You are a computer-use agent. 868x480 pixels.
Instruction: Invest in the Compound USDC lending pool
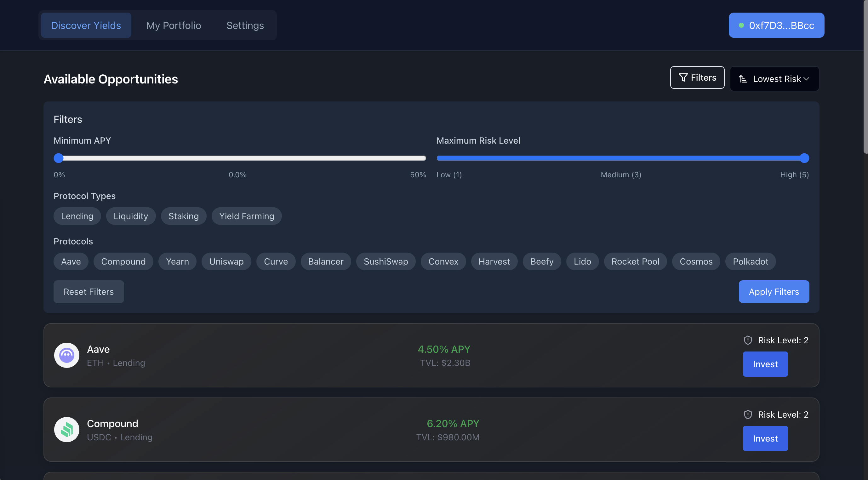click(765, 438)
